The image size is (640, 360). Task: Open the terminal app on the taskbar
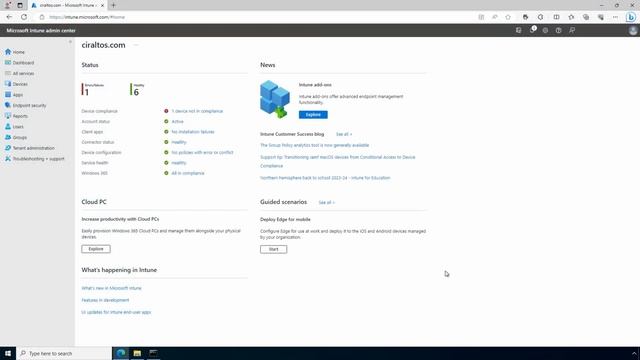point(153,353)
